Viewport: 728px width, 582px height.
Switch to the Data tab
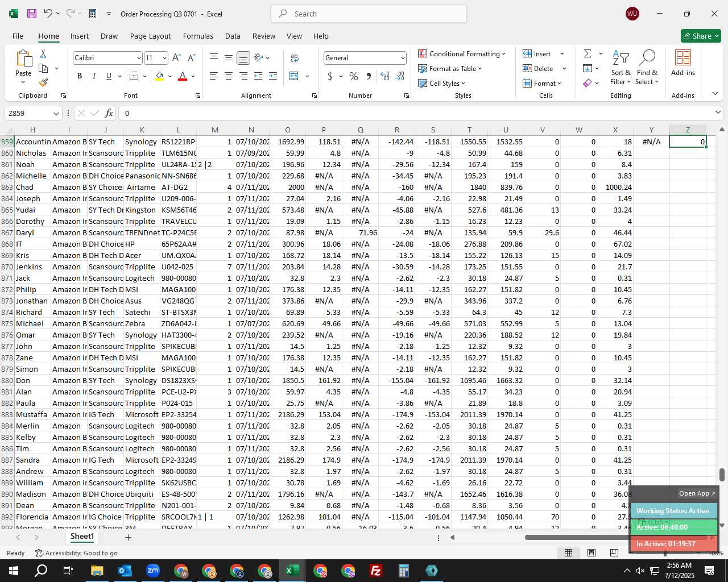coord(233,36)
